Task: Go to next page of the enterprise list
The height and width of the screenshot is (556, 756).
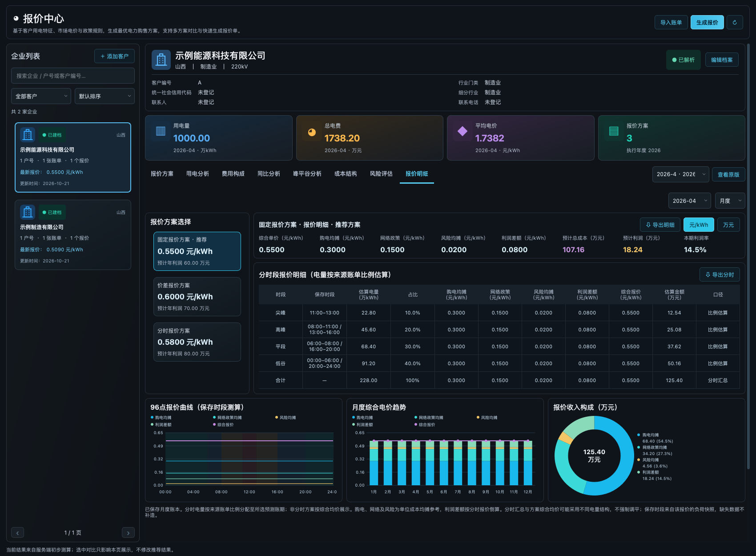Action: [128, 532]
